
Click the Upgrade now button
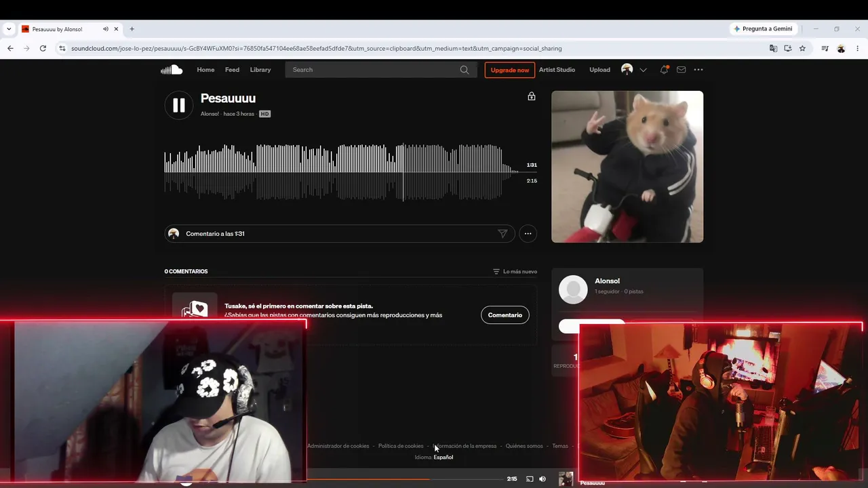(x=509, y=70)
